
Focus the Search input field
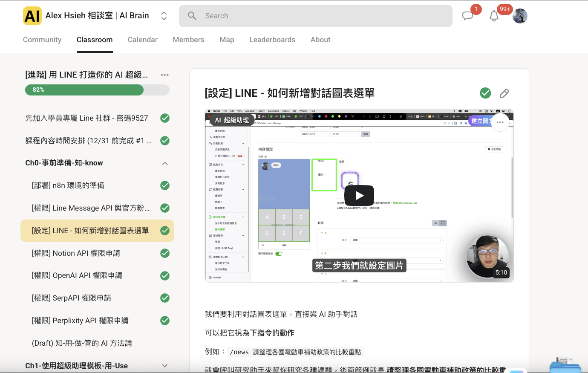pyautogui.click(x=316, y=16)
